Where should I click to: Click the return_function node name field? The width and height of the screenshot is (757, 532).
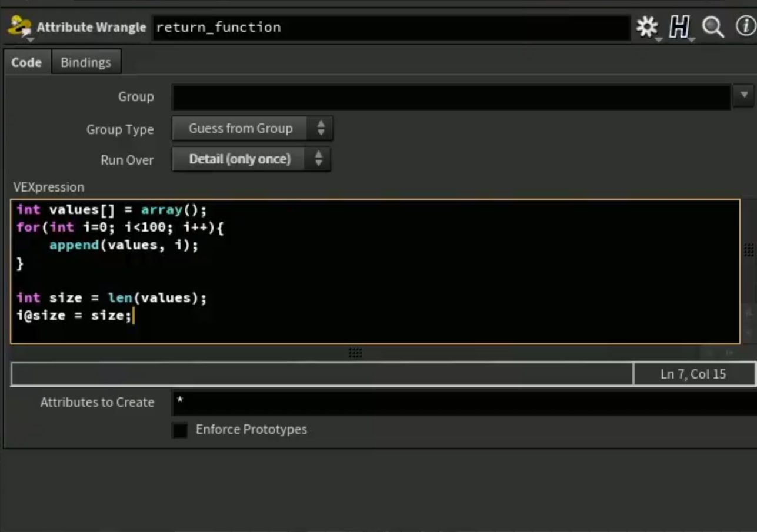click(391, 28)
